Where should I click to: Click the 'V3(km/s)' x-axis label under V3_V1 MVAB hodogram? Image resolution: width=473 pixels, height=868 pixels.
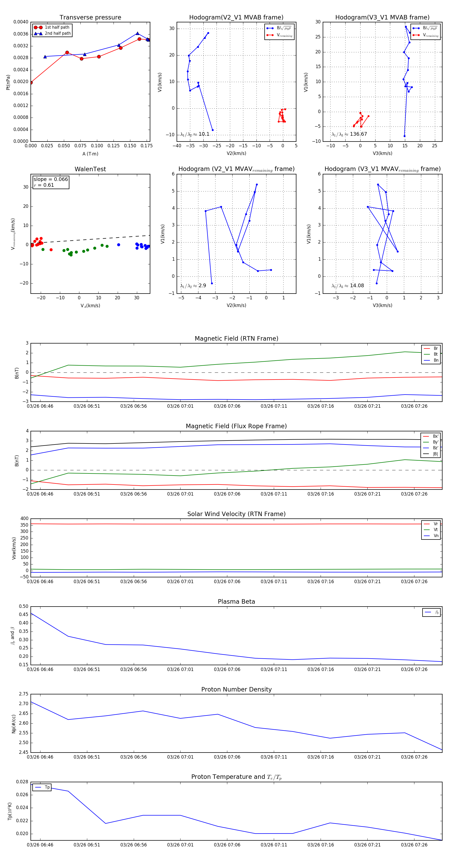(382, 154)
